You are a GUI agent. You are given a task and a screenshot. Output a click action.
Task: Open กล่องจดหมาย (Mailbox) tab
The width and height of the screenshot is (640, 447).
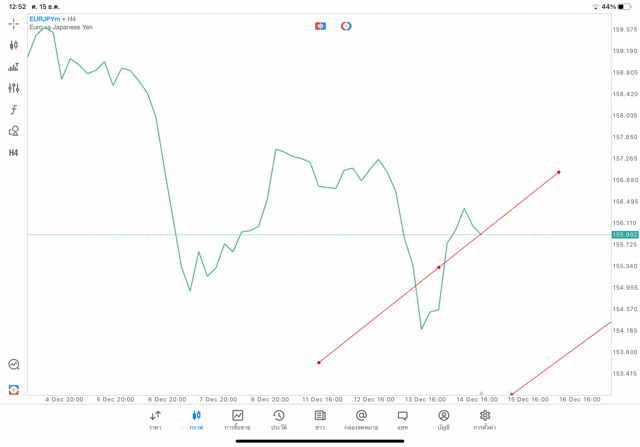click(361, 420)
